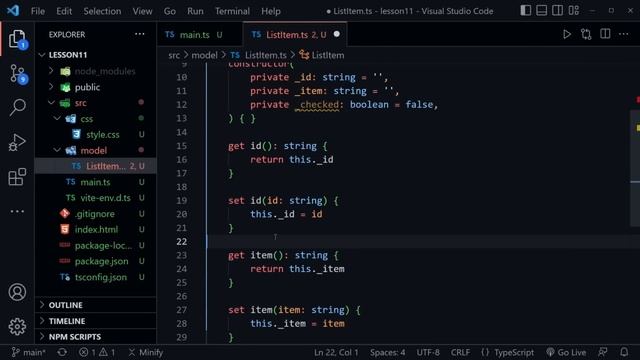Open the File menu
Image resolution: width=640 pixels, height=360 pixels.
click(x=38, y=11)
